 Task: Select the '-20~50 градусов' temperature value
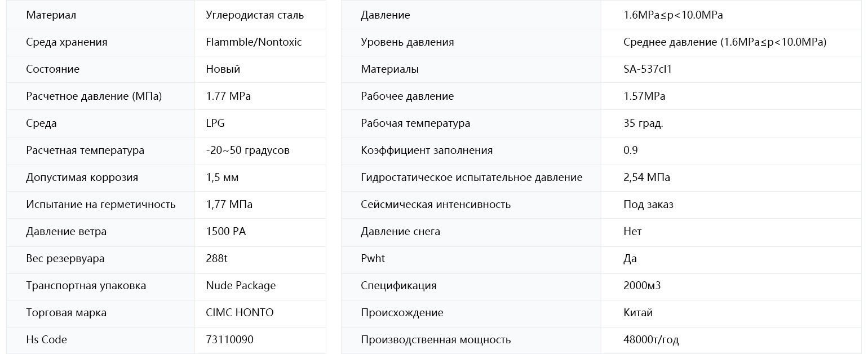pos(247,151)
